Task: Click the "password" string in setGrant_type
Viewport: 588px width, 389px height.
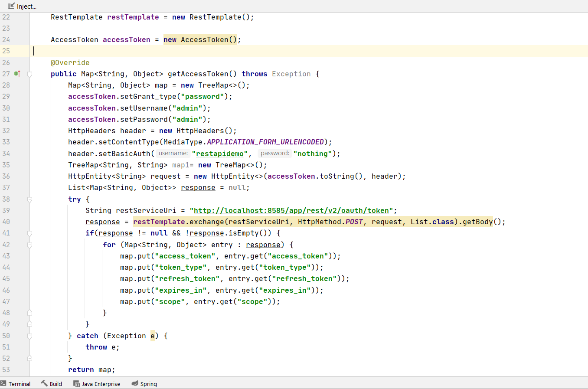Action: (x=203, y=96)
